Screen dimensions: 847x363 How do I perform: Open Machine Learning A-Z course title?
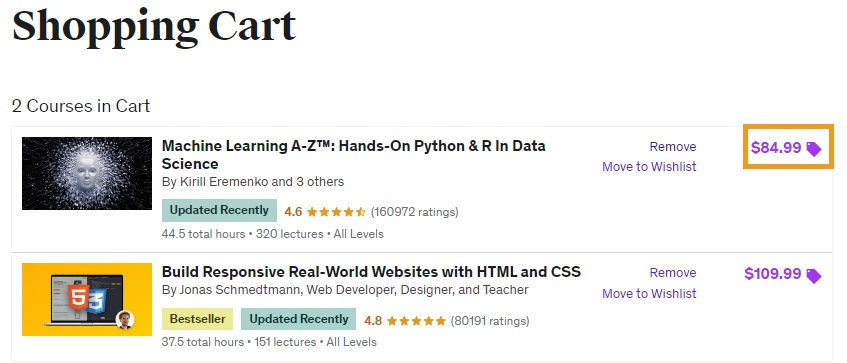coord(353,154)
